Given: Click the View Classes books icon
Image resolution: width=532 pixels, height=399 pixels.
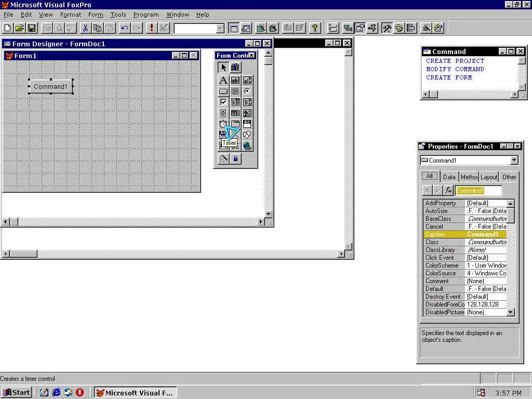Looking at the screenshot, I should [235, 67].
